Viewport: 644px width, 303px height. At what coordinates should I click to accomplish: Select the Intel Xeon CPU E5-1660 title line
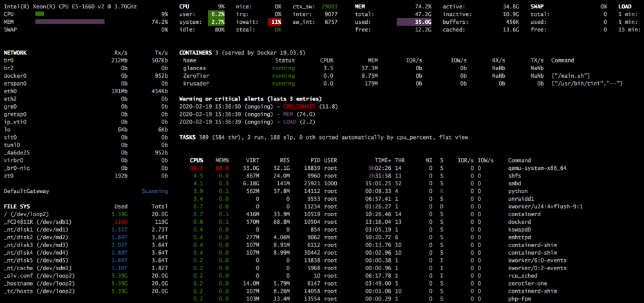(70, 6)
